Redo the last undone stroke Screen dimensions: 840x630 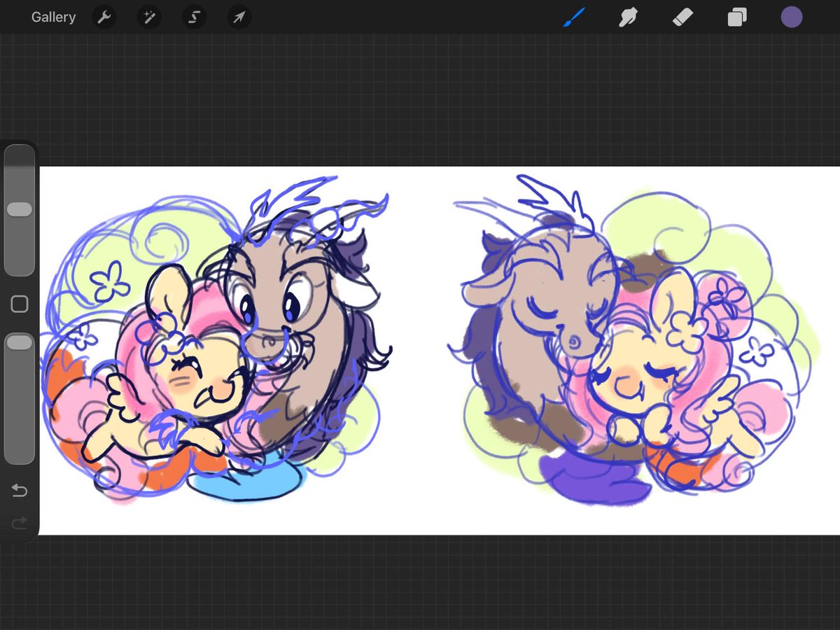pyautogui.click(x=19, y=522)
